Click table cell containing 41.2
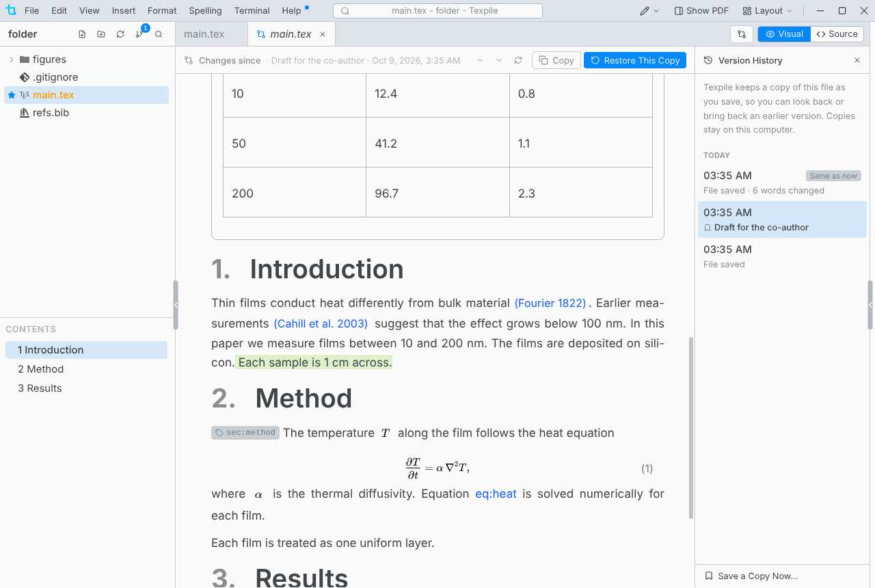The image size is (875, 588). pos(437,144)
